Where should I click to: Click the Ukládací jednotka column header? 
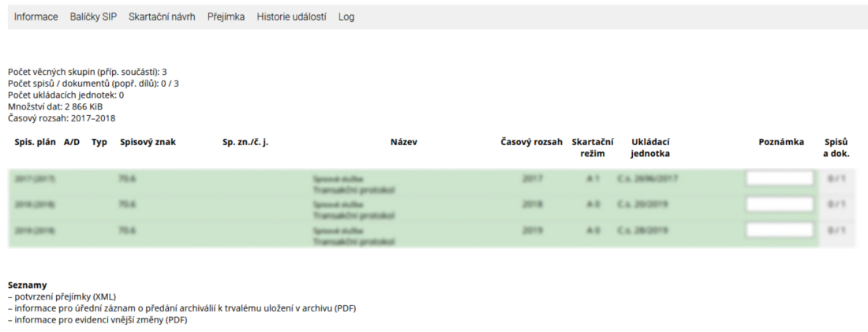click(x=650, y=147)
